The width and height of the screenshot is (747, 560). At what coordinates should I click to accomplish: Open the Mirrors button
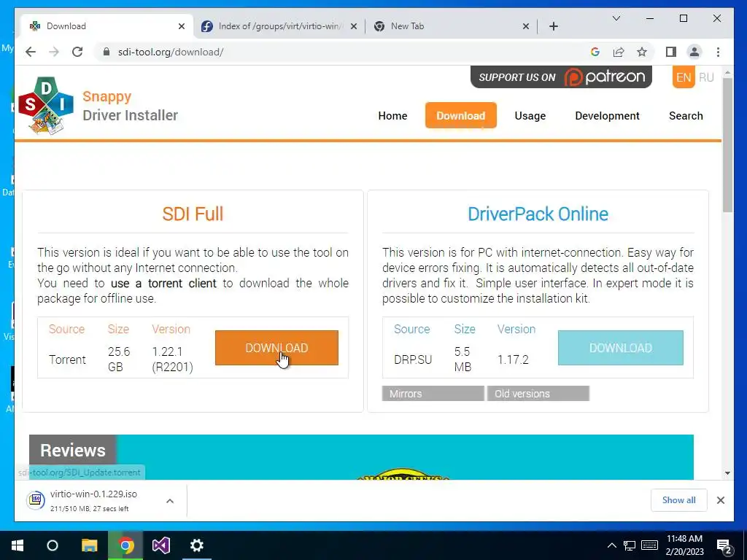[x=433, y=393]
